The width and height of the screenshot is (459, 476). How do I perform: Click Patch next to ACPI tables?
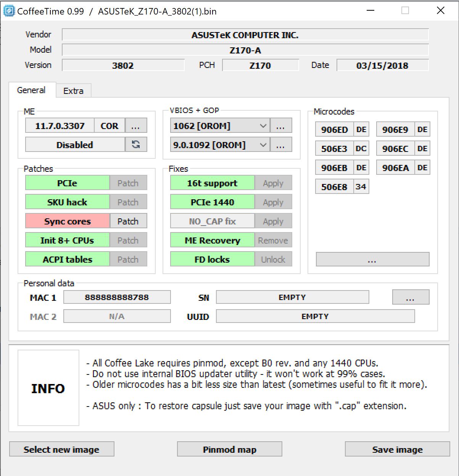128,260
